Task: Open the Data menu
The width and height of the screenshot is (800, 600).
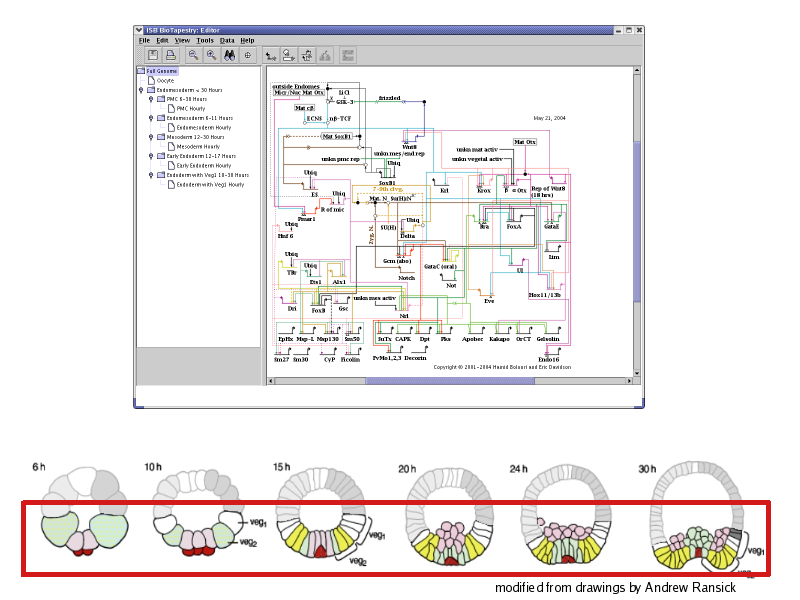Action: point(227,40)
